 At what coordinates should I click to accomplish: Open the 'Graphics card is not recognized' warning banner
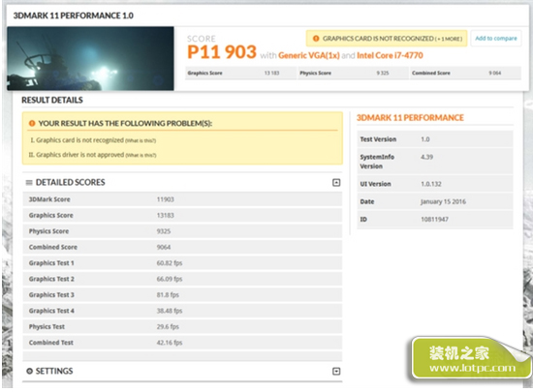pos(387,39)
